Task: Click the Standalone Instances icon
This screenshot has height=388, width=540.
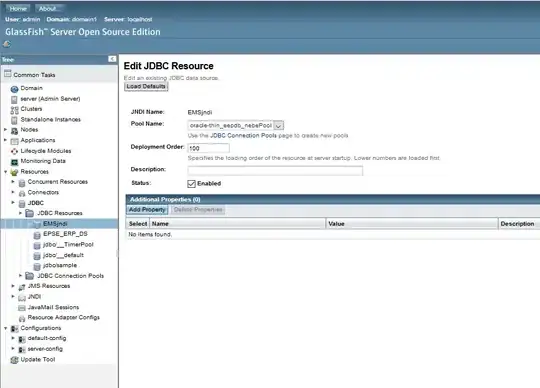Action: coord(14,120)
